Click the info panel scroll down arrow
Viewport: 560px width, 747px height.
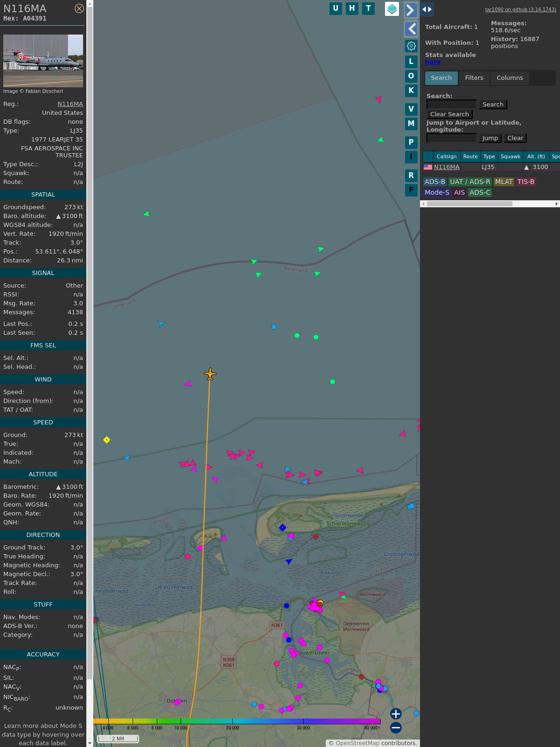tap(90, 743)
